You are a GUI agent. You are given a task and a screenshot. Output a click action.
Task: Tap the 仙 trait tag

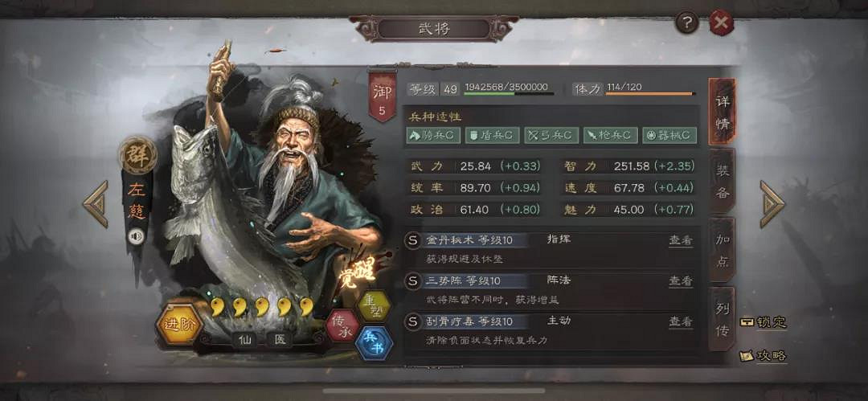point(244,339)
